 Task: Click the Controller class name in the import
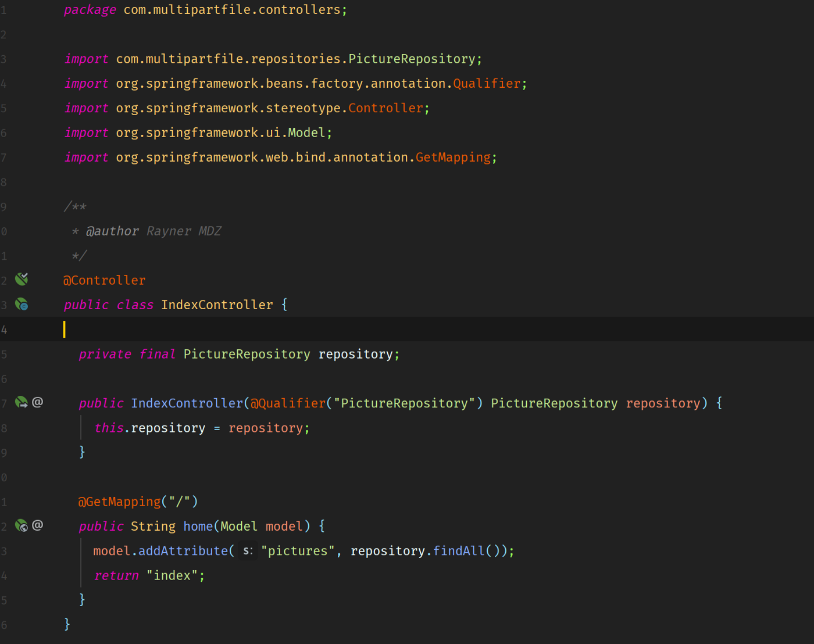[385, 108]
